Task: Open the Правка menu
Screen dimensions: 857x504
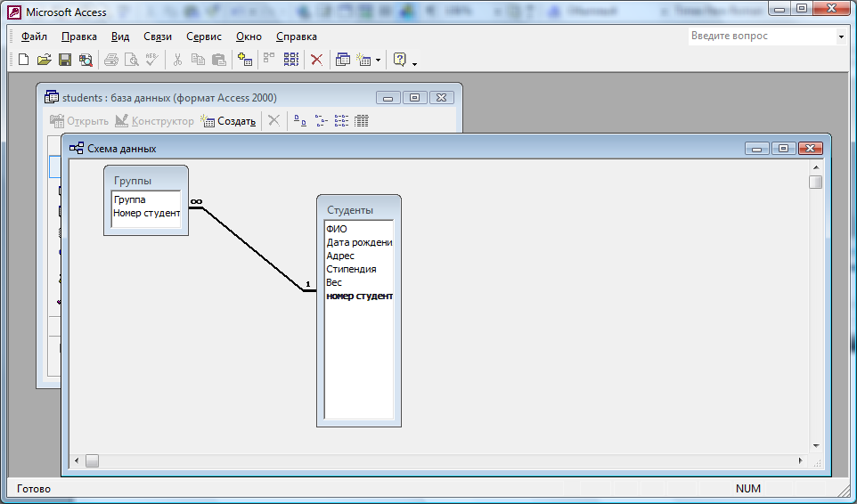Action: click(79, 37)
